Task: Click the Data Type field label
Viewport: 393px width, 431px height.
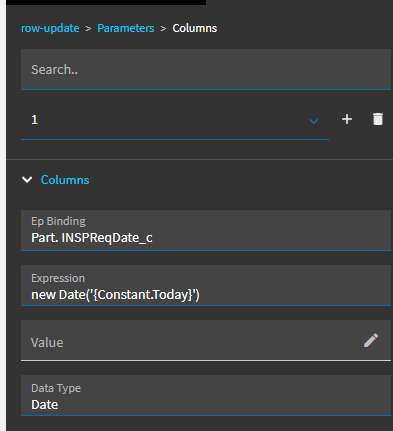Action: click(56, 388)
